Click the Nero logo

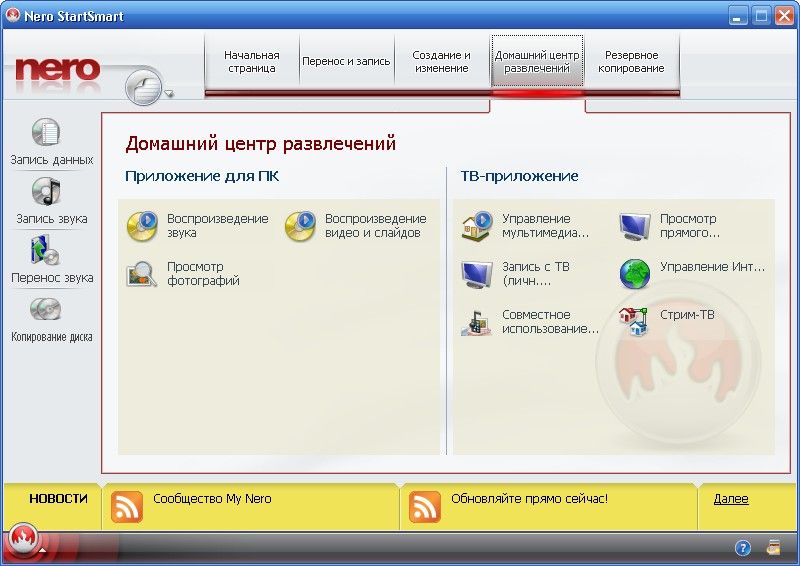[x=58, y=70]
